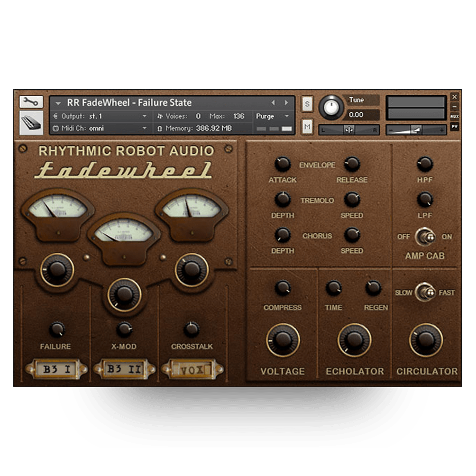Open the instrument name dropdown arrow
This screenshot has width=476, height=476.
(x=58, y=104)
